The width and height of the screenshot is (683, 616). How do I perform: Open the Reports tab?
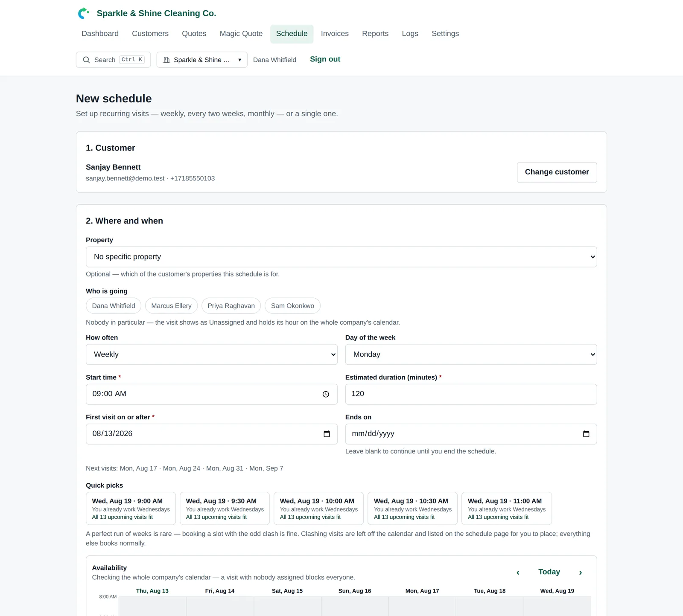(375, 34)
